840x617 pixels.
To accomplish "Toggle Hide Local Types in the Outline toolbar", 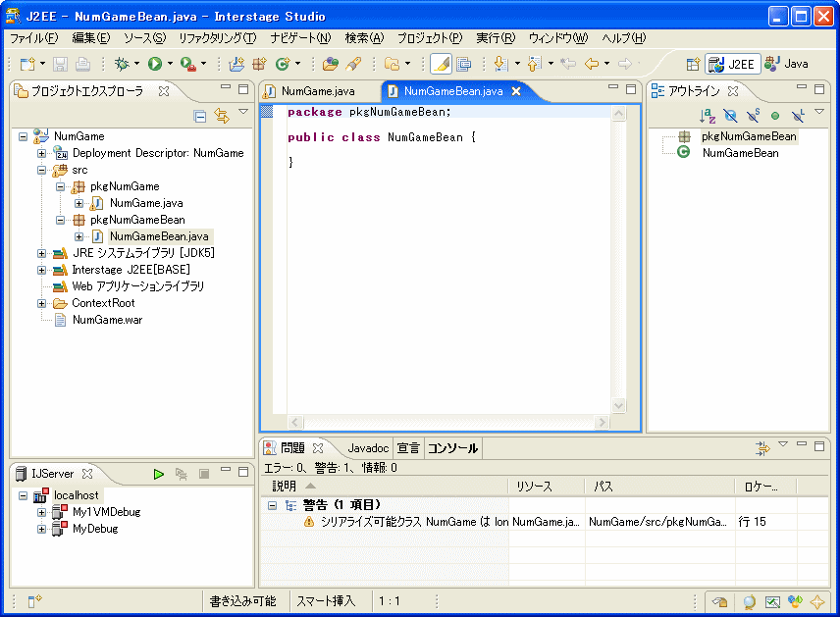I will 798,116.
